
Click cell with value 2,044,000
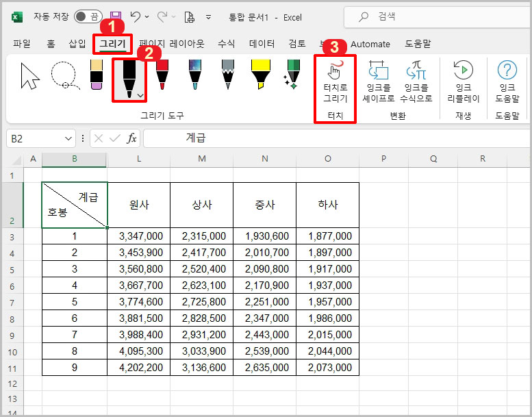(328, 351)
